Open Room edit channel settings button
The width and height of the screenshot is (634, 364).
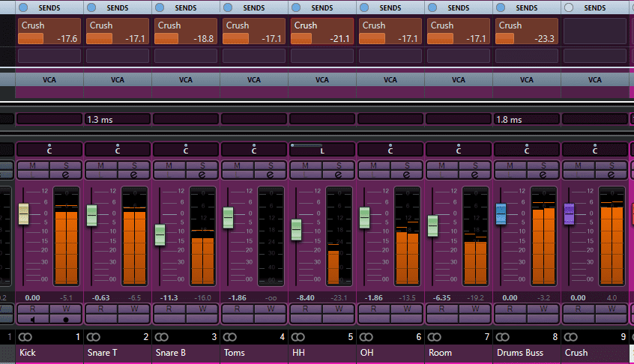pos(474,175)
